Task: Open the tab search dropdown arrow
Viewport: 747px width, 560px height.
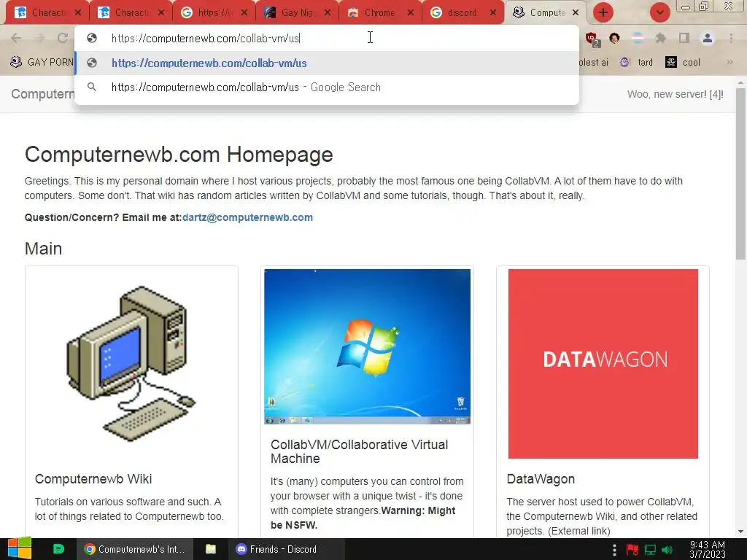Action: pyautogui.click(x=659, y=13)
